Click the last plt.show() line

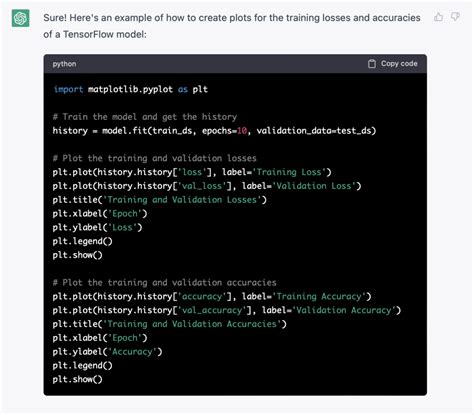click(77, 379)
